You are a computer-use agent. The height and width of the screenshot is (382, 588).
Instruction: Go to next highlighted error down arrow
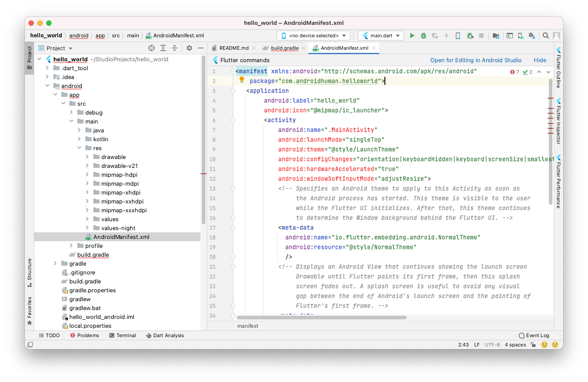click(x=548, y=72)
